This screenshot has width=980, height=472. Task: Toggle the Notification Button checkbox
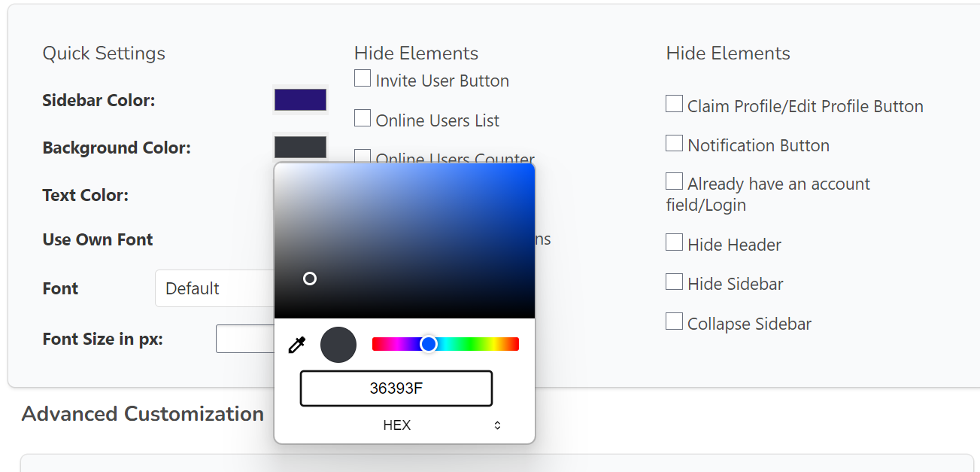(674, 143)
